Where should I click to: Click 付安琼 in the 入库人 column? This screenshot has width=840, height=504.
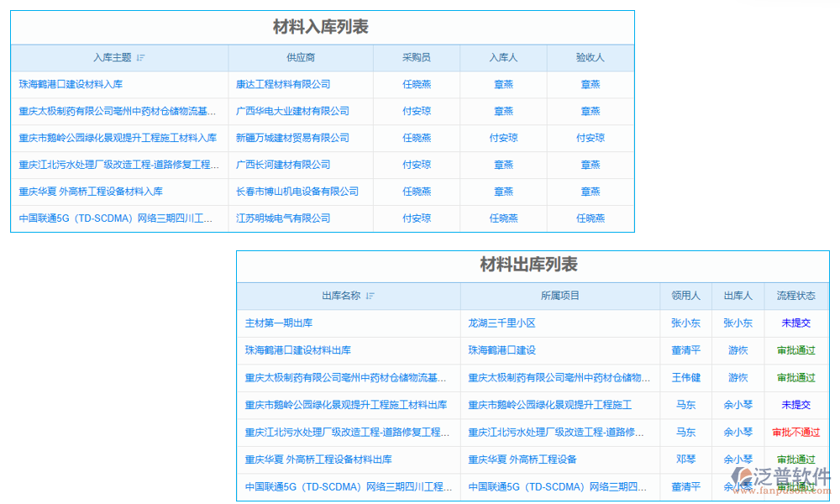click(503, 138)
